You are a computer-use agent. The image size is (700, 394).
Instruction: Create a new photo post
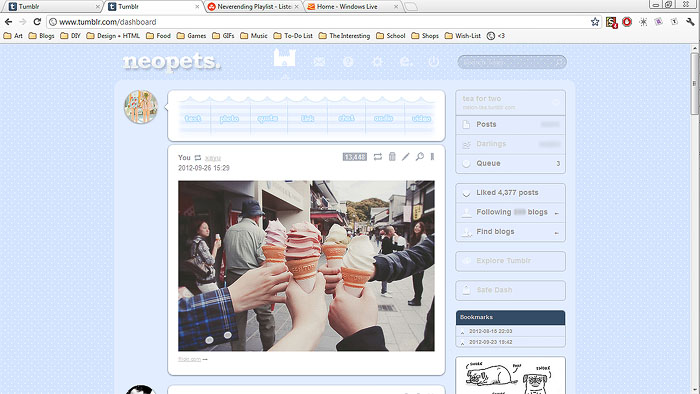pyautogui.click(x=229, y=118)
